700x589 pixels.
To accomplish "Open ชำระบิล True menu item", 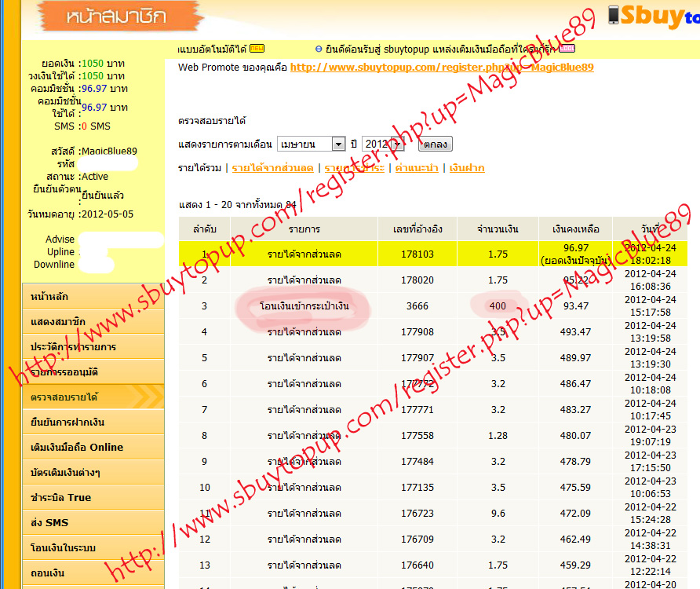I will click(93, 497).
